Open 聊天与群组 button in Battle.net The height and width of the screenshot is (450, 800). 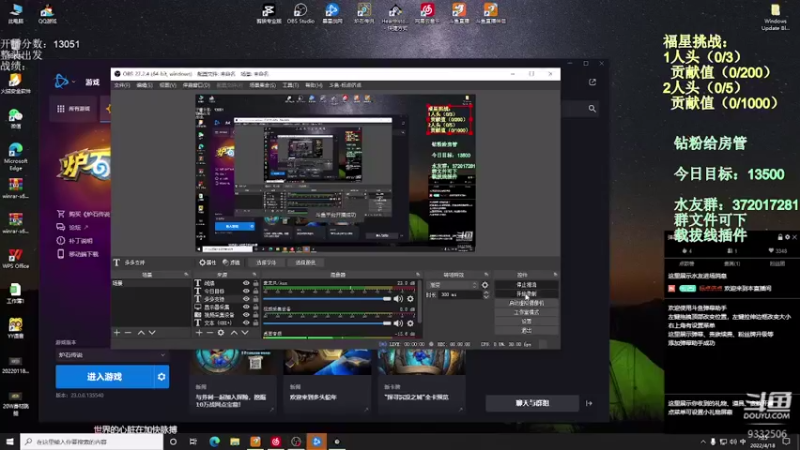(532, 403)
